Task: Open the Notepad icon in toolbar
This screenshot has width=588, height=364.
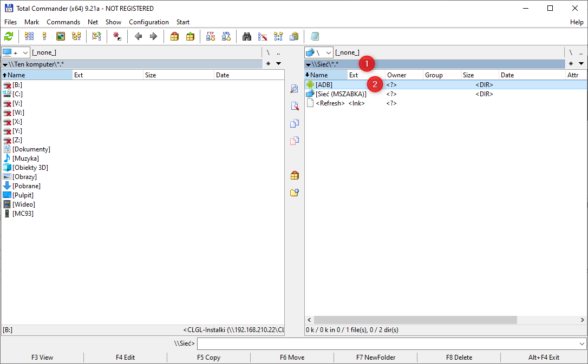Action: coord(315,37)
